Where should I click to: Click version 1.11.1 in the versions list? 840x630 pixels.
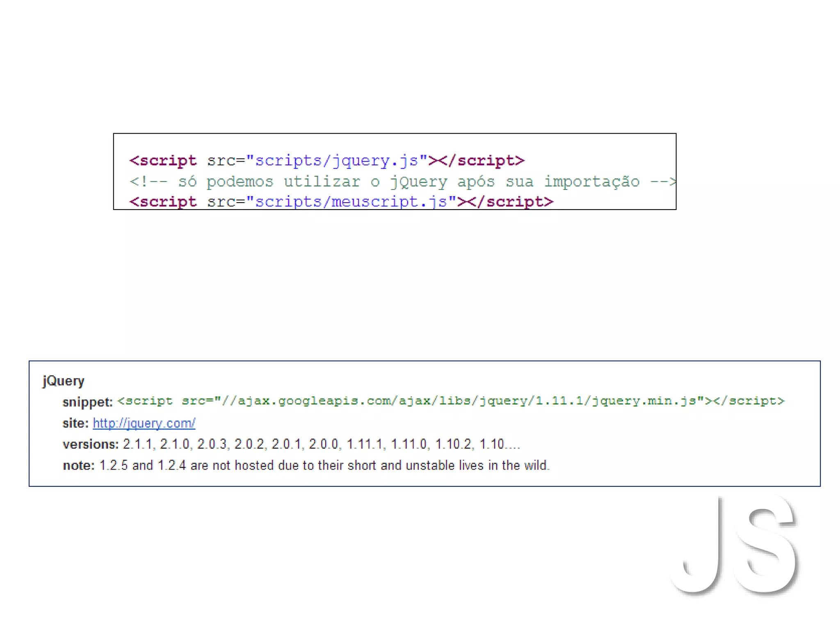click(x=364, y=444)
